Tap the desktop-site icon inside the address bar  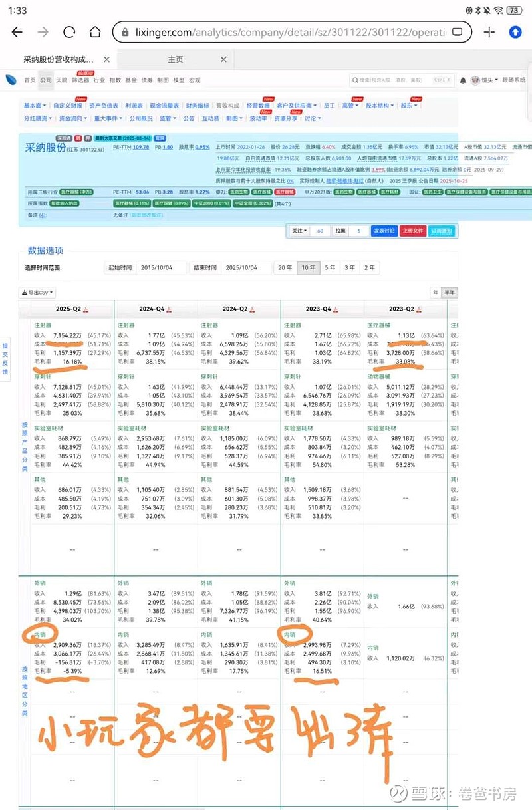(458, 32)
